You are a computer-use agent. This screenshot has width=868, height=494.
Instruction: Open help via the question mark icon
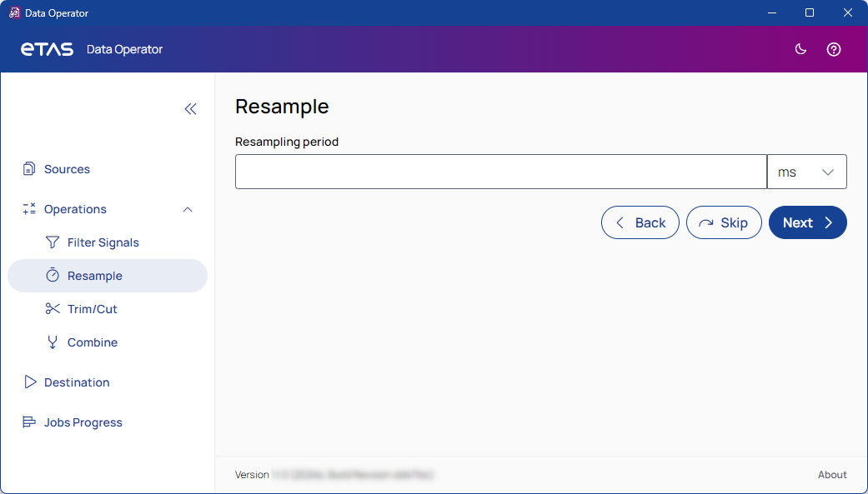click(x=833, y=49)
